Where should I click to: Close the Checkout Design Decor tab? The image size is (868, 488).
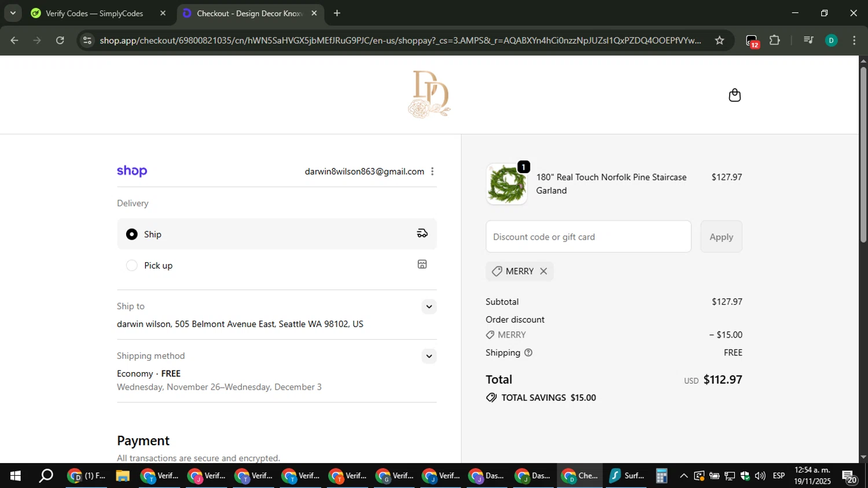click(x=314, y=13)
